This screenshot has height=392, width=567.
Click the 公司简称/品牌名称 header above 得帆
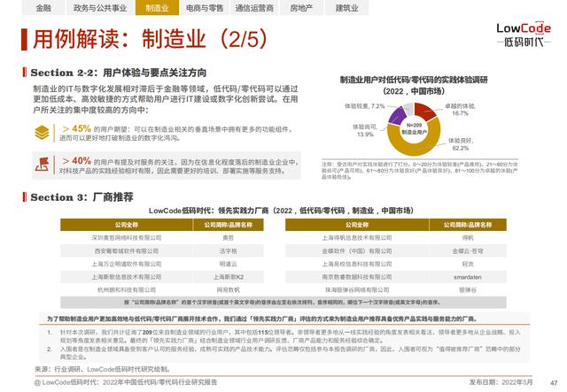pos(468,225)
